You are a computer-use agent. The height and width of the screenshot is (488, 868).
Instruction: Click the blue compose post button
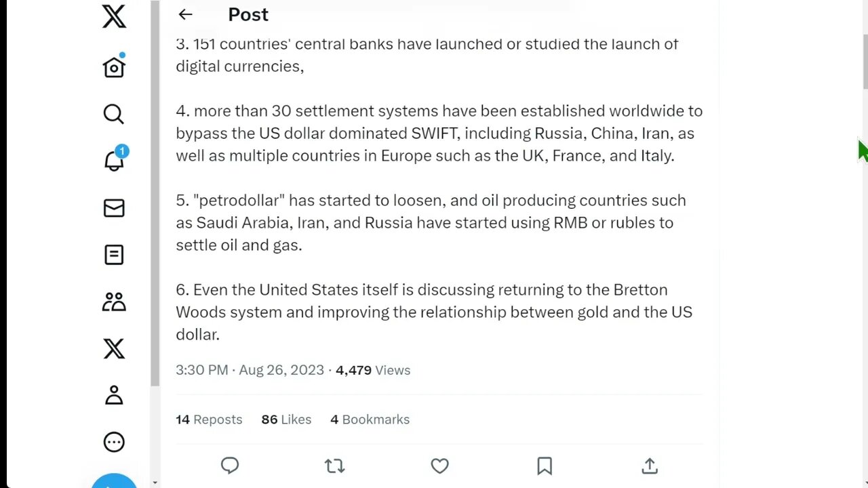(114, 481)
